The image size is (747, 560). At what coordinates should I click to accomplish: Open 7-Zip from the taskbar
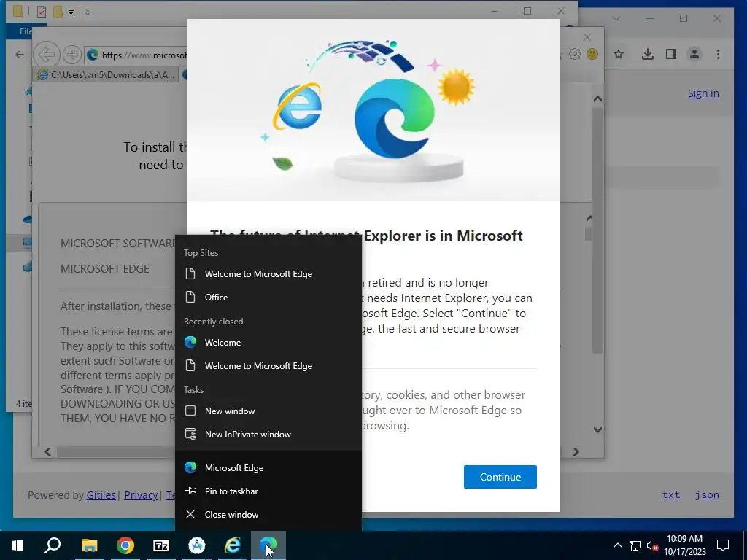point(161,545)
